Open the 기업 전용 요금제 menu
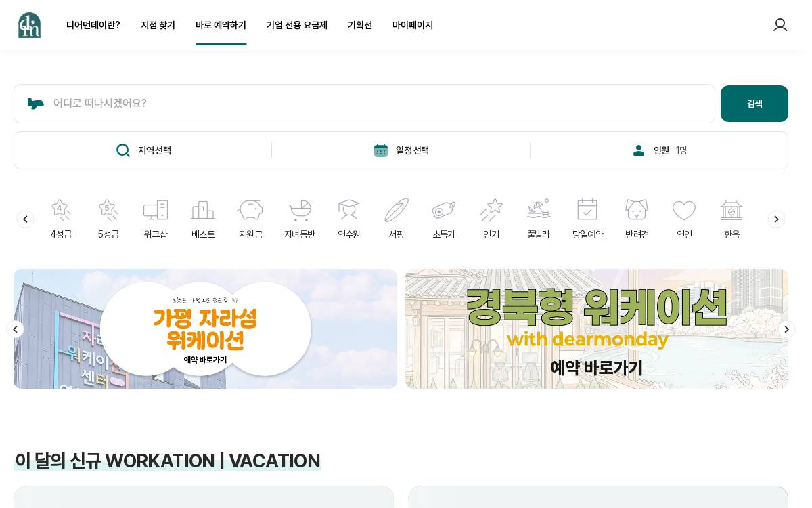This screenshot has width=812, height=508. pos(297,25)
